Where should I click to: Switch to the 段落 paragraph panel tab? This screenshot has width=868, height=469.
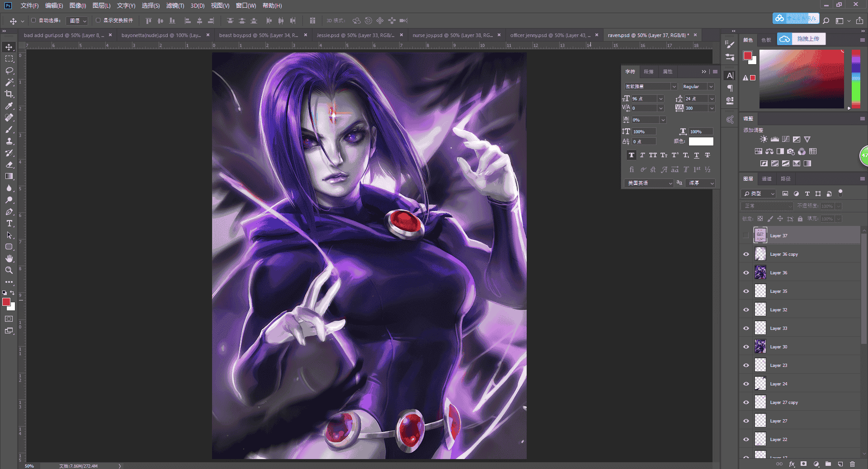pos(649,71)
